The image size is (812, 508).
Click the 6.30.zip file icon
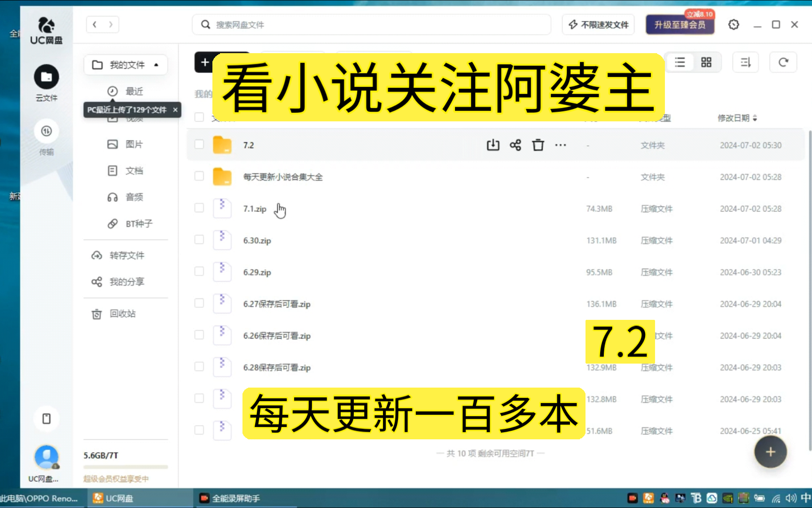(222, 240)
